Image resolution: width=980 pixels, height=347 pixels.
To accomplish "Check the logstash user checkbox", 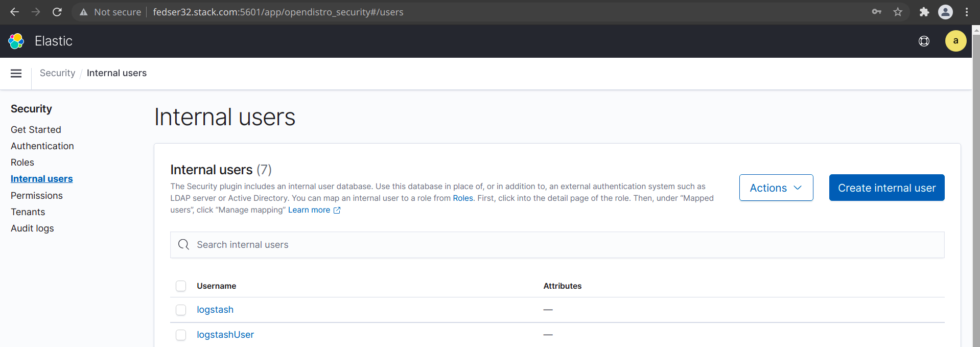I will point(181,310).
